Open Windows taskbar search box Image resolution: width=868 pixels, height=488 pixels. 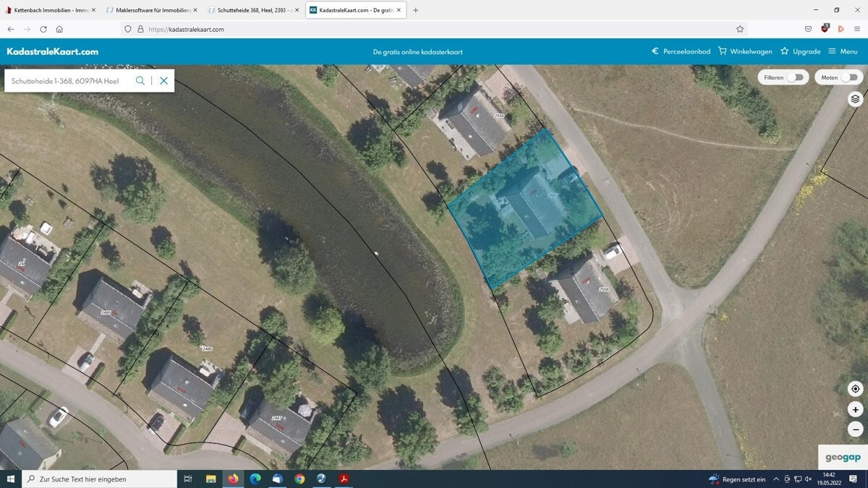point(101,479)
